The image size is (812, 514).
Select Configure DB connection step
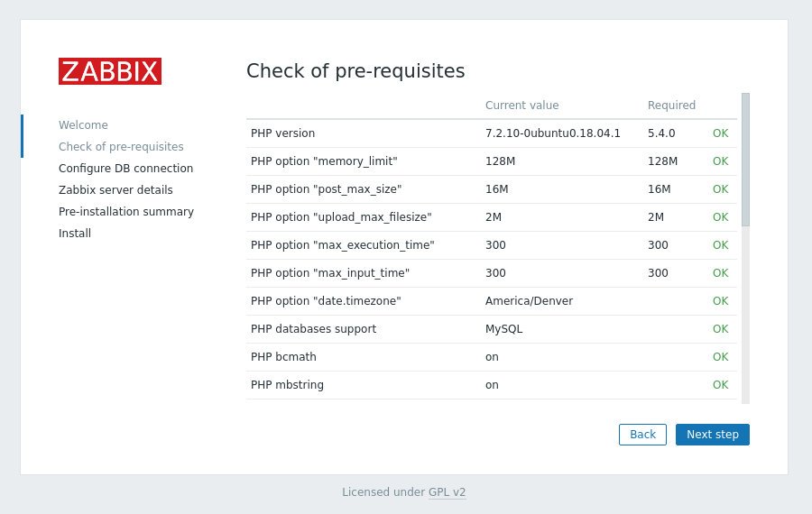(x=125, y=169)
